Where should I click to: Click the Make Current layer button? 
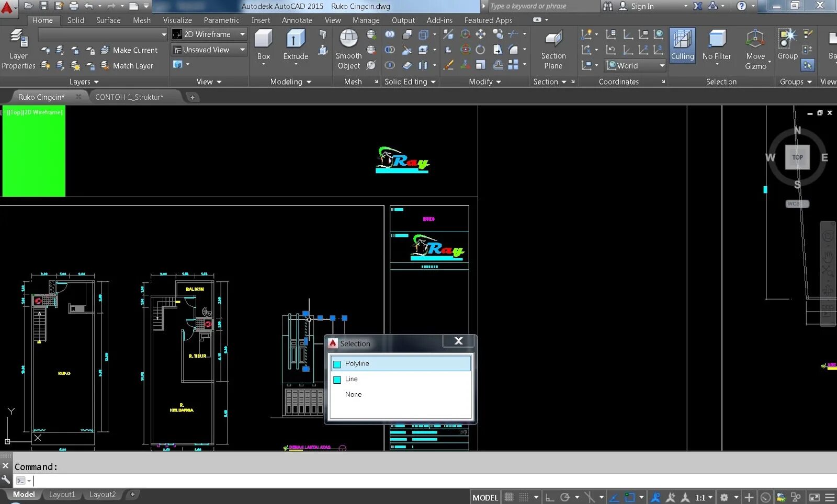tap(129, 50)
